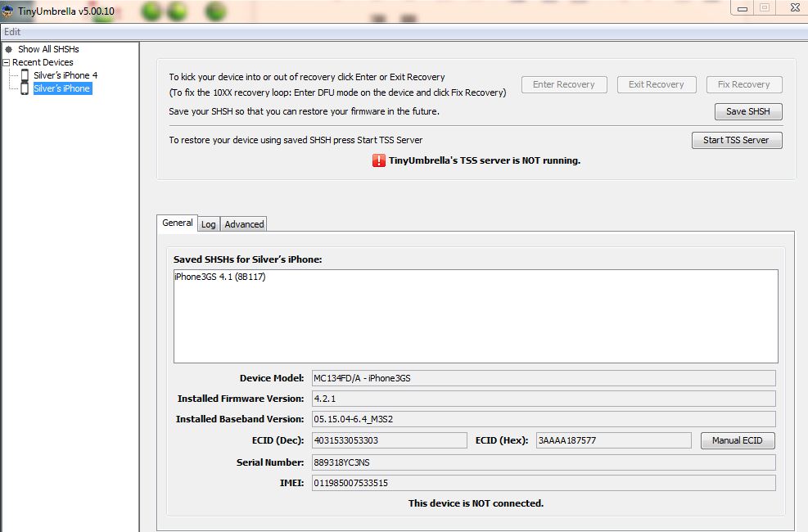Viewport: 808px width, 532px height.
Task: Switch to the Log tab
Action: pos(209,224)
